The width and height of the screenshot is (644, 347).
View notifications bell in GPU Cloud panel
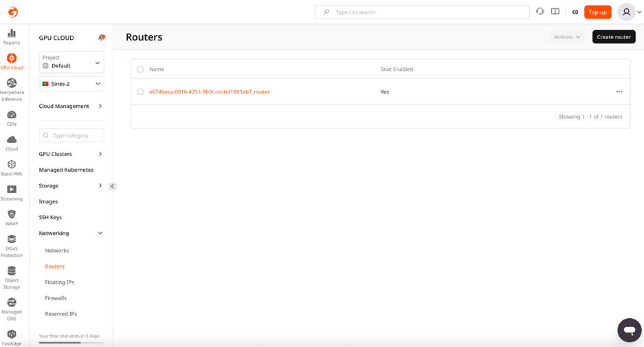coord(102,37)
